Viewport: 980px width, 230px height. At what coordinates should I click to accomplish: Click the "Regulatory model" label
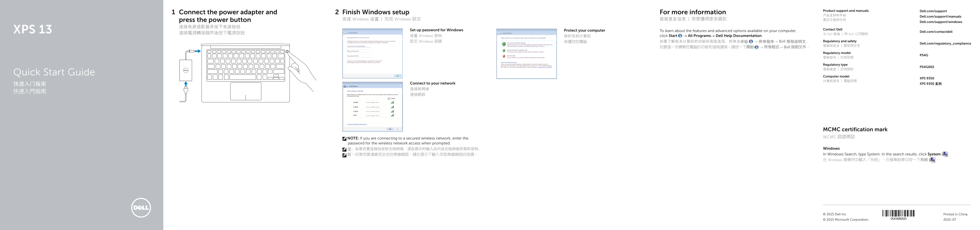[837, 53]
